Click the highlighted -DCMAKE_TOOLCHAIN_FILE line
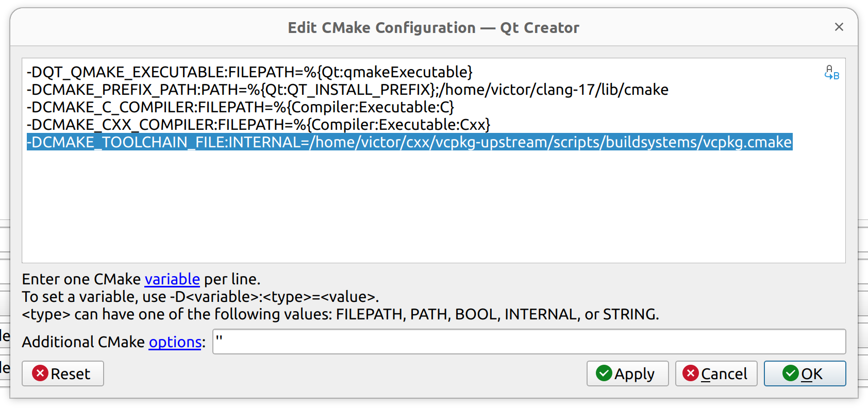868x408 pixels. coord(409,142)
